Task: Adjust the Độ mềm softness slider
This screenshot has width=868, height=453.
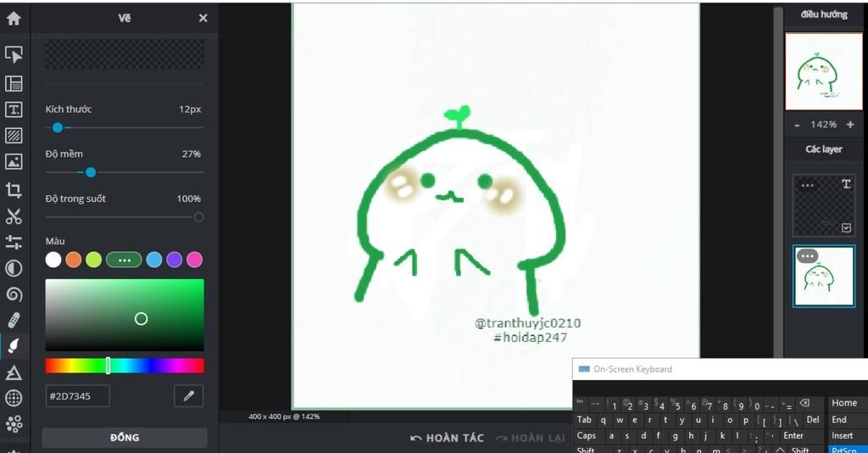Action: [x=125, y=173]
